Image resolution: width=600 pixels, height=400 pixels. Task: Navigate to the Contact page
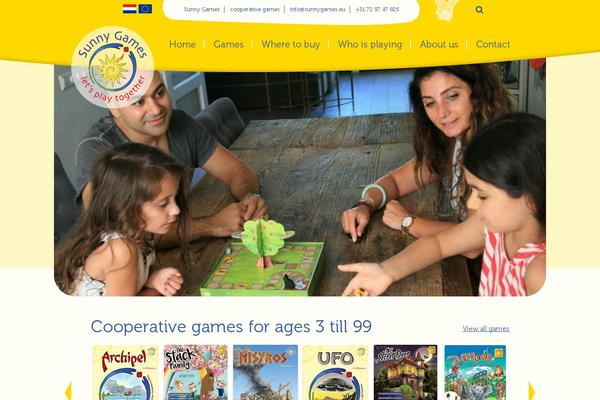pos(493,44)
